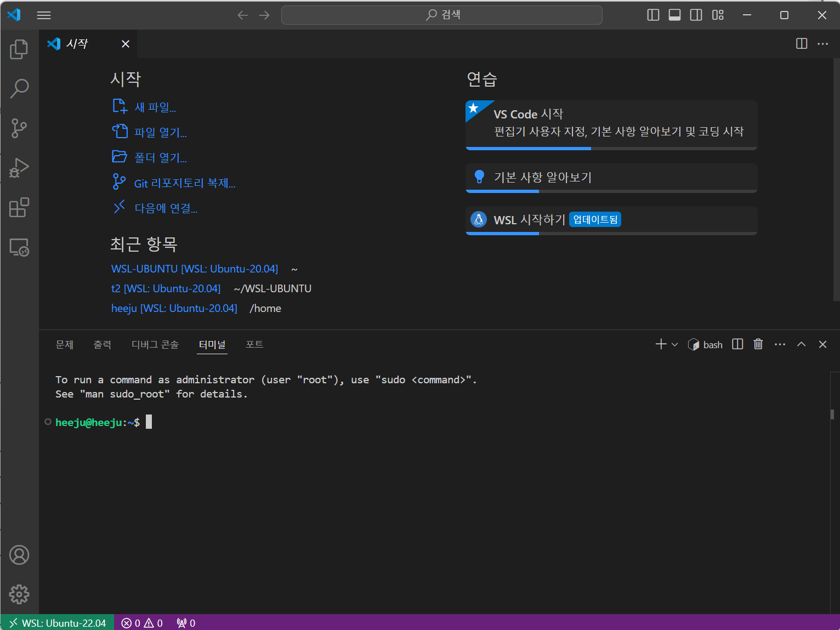Open the WSL 시작하기 walkthrough

coord(611,220)
